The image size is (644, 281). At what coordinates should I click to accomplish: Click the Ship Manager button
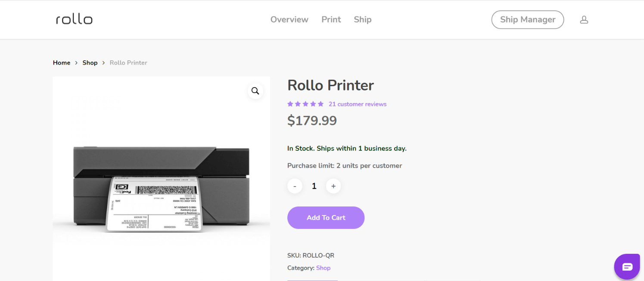pyautogui.click(x=527, y=20)
